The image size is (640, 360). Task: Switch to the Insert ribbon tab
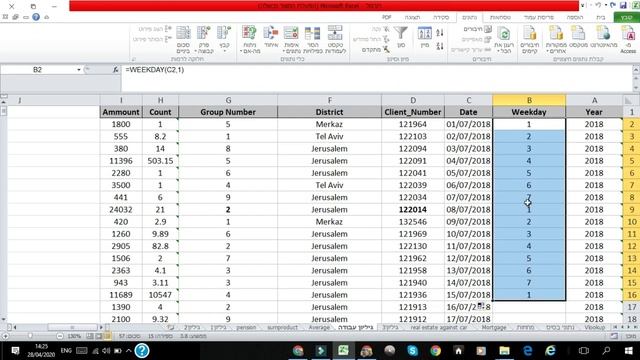coord(575,17)
